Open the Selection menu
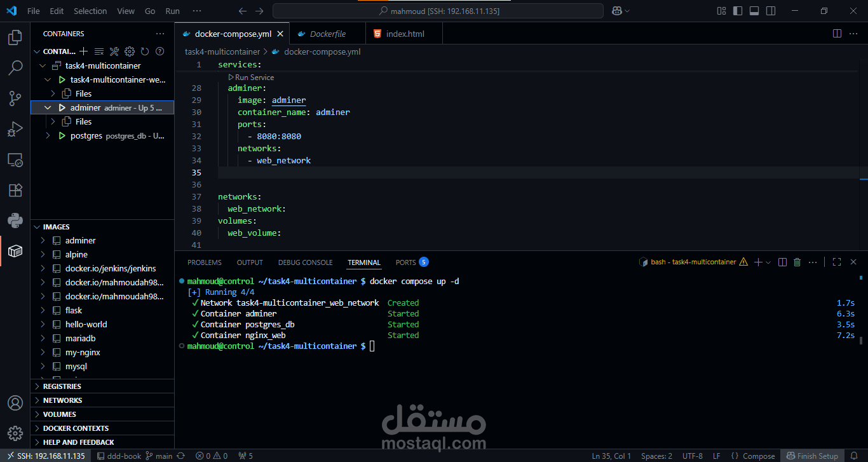868x462 pixels. coord(90,11)
